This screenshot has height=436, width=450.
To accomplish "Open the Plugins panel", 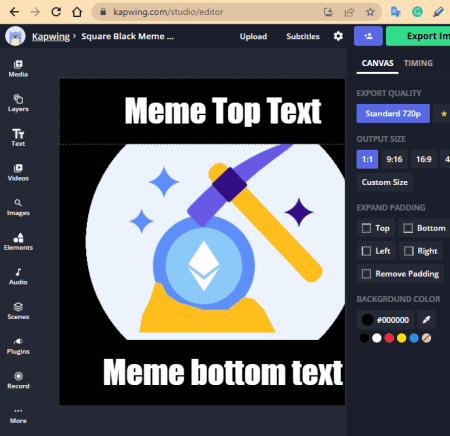I will (18, 346).
